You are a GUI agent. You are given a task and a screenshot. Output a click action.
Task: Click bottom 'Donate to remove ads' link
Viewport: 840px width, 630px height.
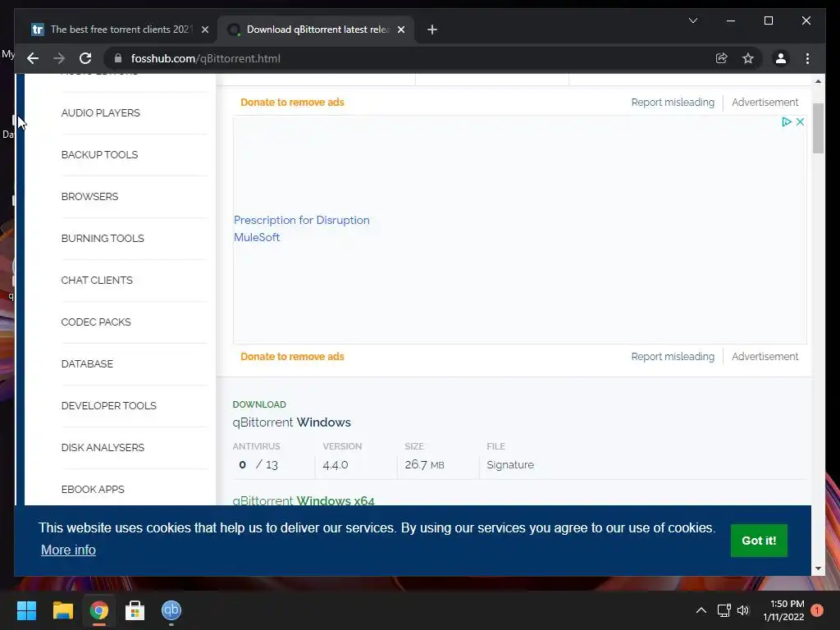tap(292, 357)
